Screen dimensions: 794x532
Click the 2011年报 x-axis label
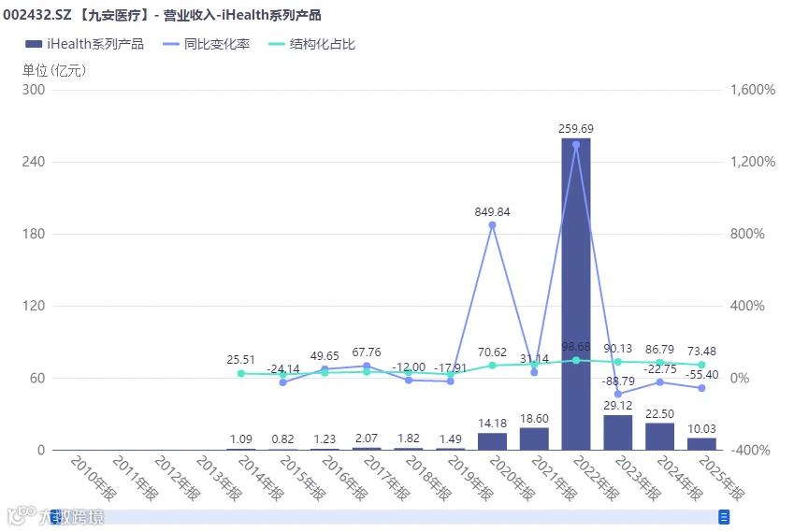click(136, 478)
